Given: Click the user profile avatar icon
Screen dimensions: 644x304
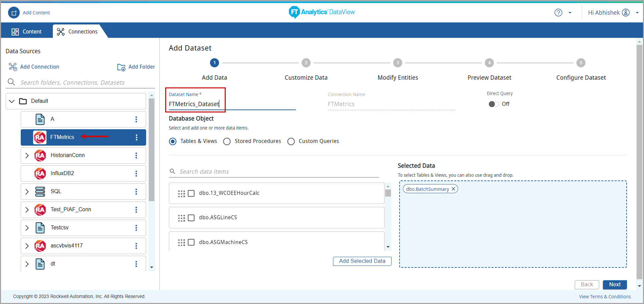Looking at the screenshot, I should click(x=626, y=13).
